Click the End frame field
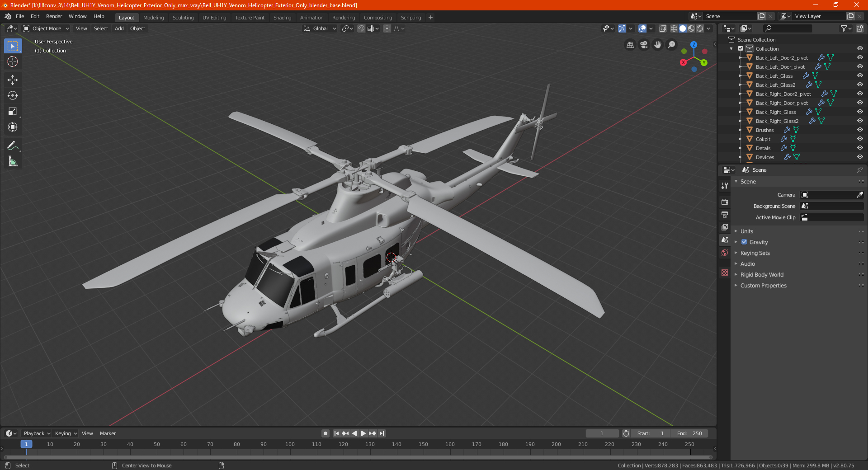This screenshot has width=868, height=470. pyautogui.click(x=689, y=433)
